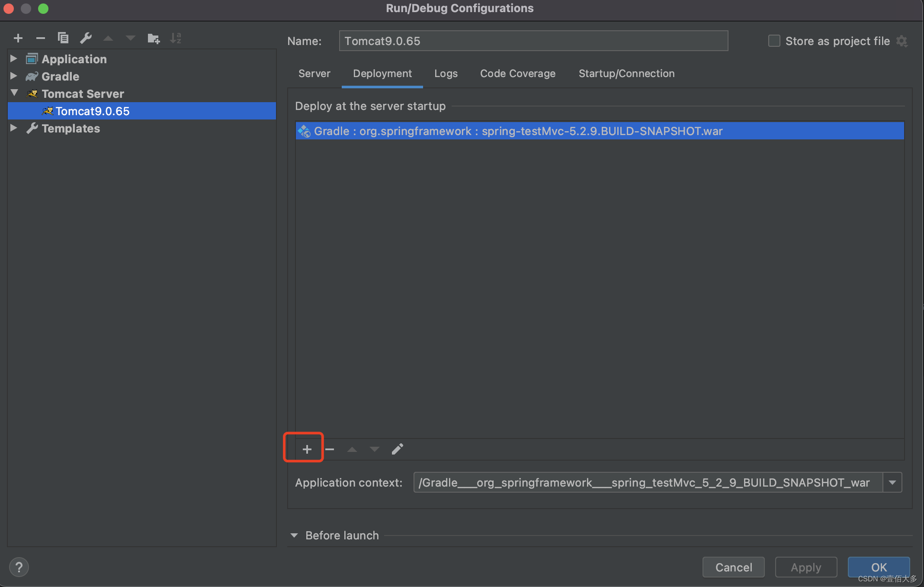Click the Cancel button
The height and width of the screenshot is (587, 924).
click(x=734, y=567)
